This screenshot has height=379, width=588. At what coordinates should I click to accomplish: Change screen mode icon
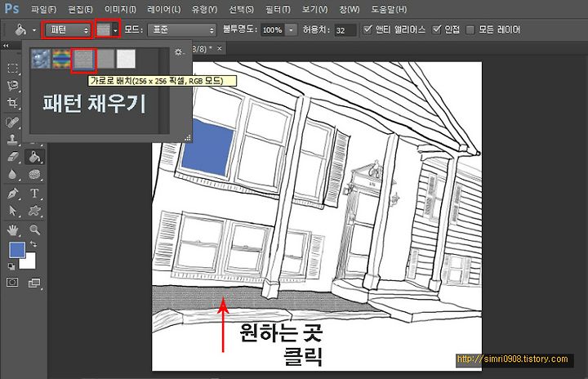coord(34,283)
